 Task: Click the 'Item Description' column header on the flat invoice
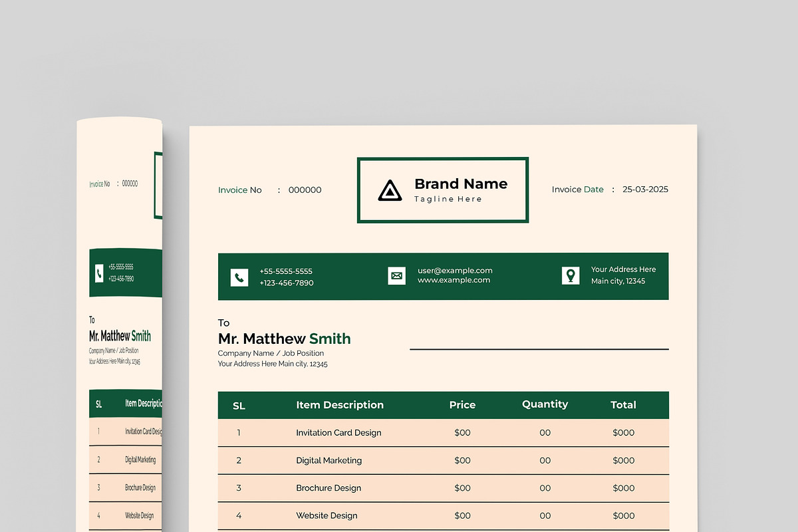click(340, 405)
